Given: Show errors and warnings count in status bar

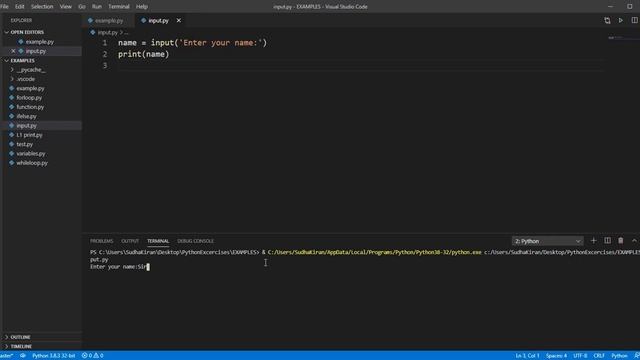Looking at the screenshot, I should tap(93, 356).
